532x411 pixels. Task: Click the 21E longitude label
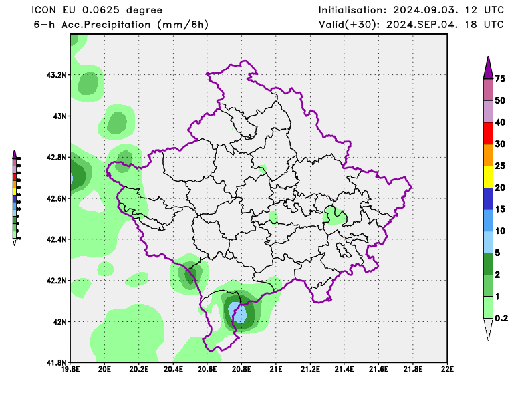coord(276,369)
